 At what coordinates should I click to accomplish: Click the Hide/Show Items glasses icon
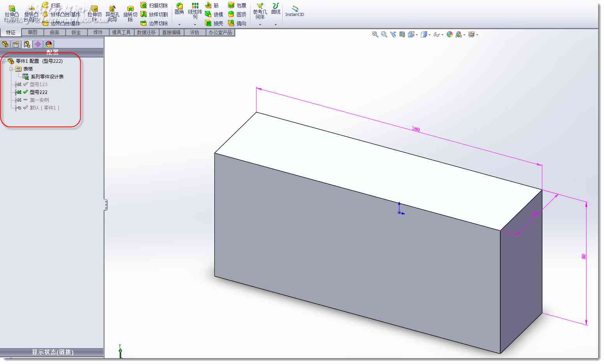437,35
